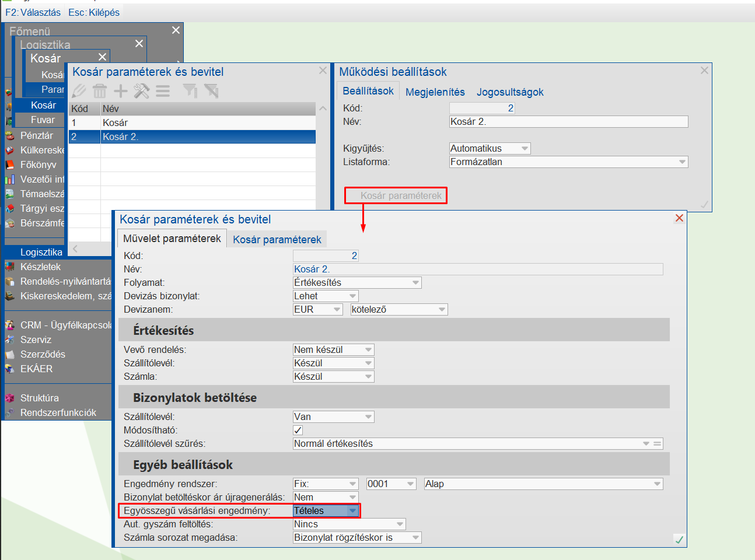Switch to the Kosár paraméterek tab

pos(277,240)
